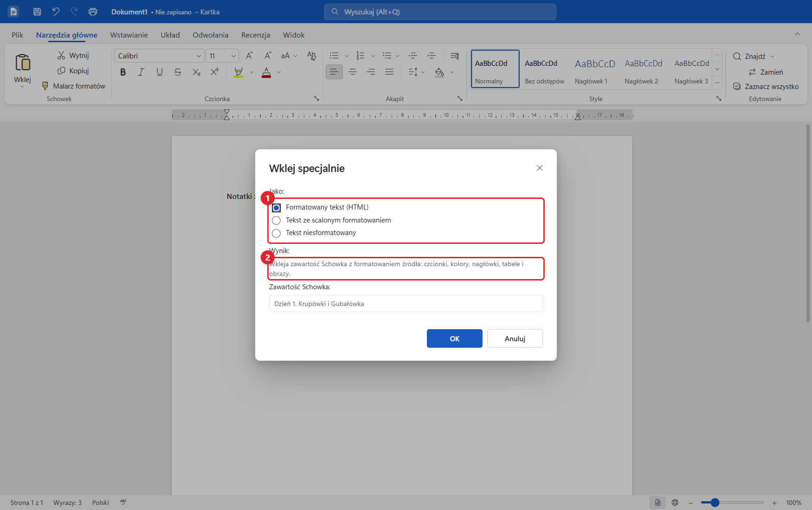This screenshot has width=812, height=510.
Task: Click the Print icon in title bar
Action: pyautogui.click(x=93, y=12)
